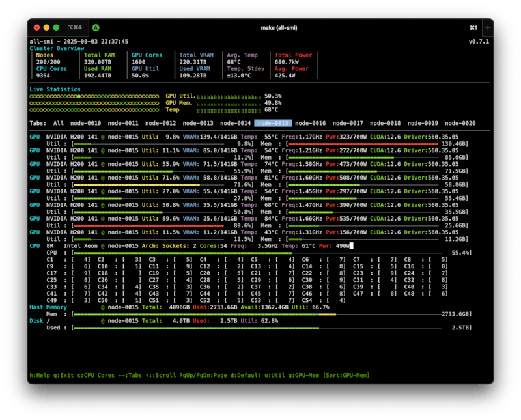Quit all-smi via the q:Exit label
The image size is (521, 420).
pos(61,376)
